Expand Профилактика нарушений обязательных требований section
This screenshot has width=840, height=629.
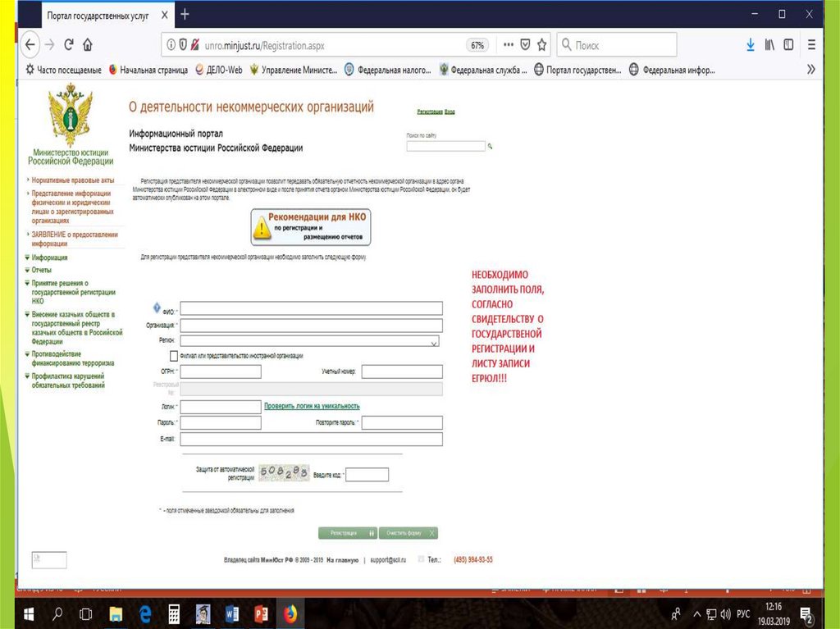tap(68, 381)
